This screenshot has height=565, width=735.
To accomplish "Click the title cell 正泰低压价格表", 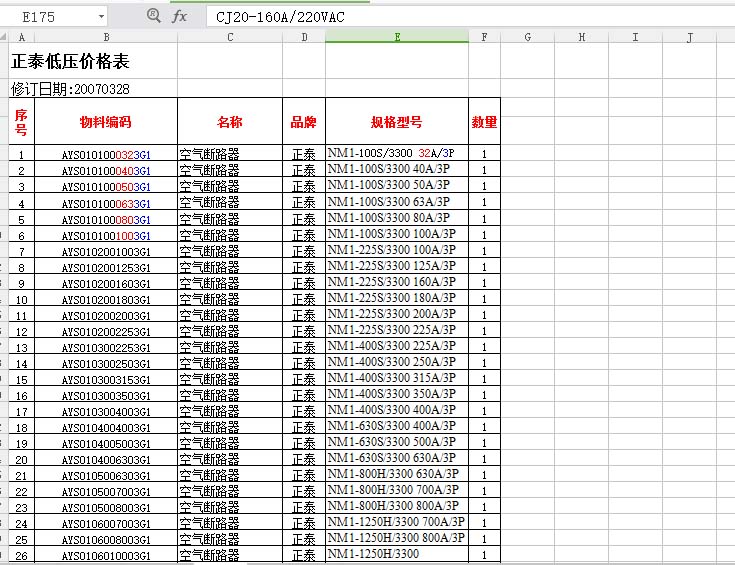I will coord(71,62).
